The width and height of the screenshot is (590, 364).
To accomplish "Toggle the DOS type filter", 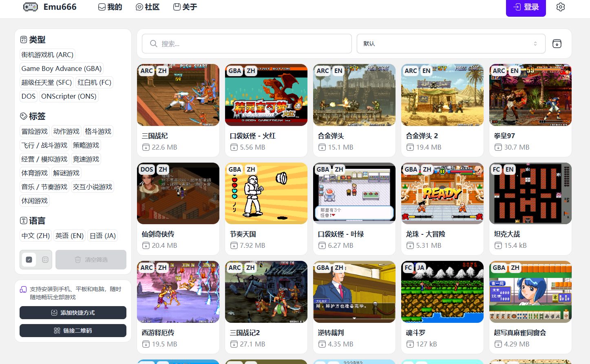I will pyautogui.click(x=29, y=96).
